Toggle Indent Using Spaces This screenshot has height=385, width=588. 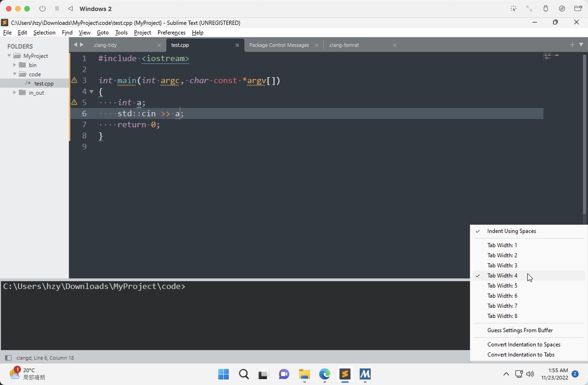[x=511, y=231]
